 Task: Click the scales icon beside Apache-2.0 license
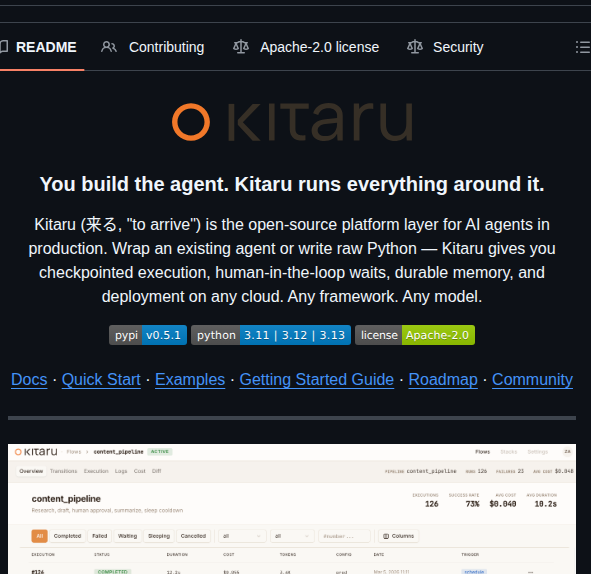point(241,47)
